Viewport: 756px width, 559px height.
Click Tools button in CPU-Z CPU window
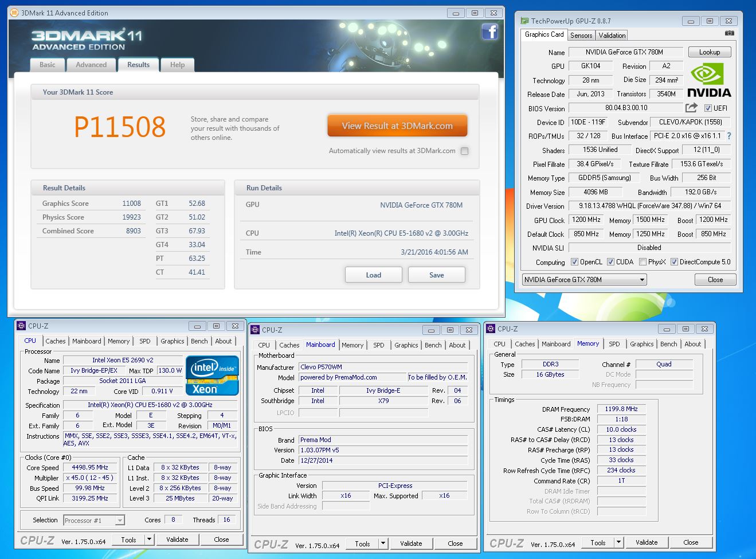tap(128, 540)
